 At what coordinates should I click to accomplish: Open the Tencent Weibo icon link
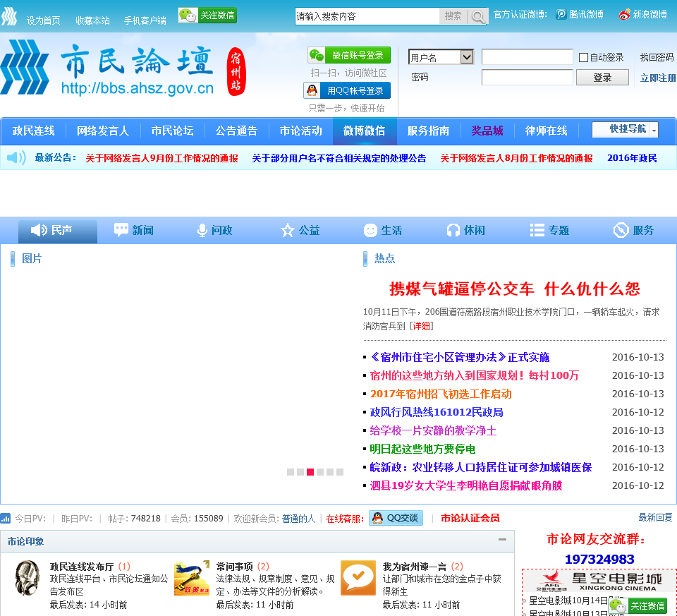tap(561, 14)
